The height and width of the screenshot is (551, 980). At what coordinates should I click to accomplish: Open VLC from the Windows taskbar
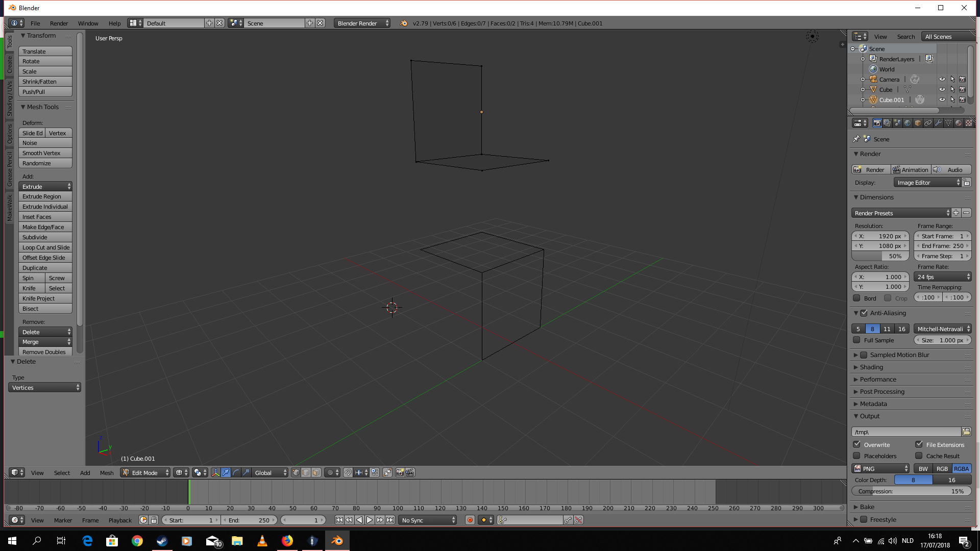pos(262,541)
